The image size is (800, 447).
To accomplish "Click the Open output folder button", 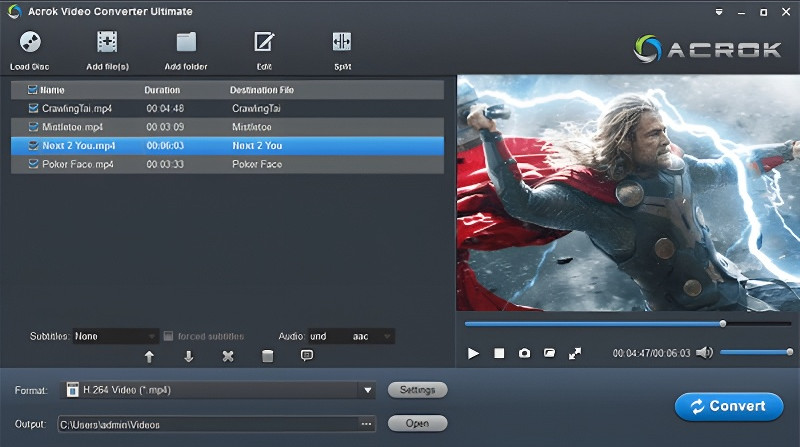I will 417,423.
